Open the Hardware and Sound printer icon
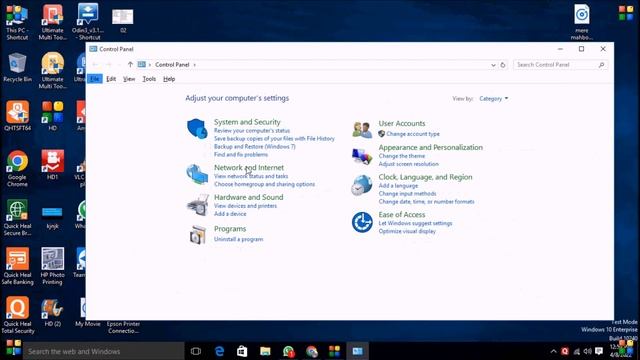Screen dimensions: 640x360 pos(198,205)
